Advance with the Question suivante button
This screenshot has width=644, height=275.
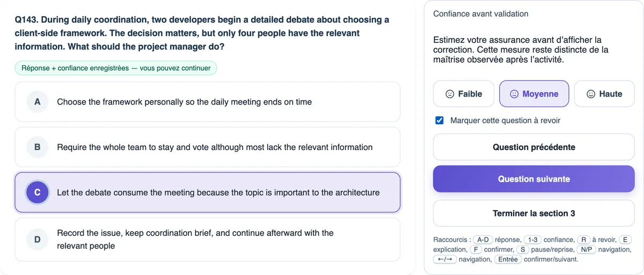(534, 179)
